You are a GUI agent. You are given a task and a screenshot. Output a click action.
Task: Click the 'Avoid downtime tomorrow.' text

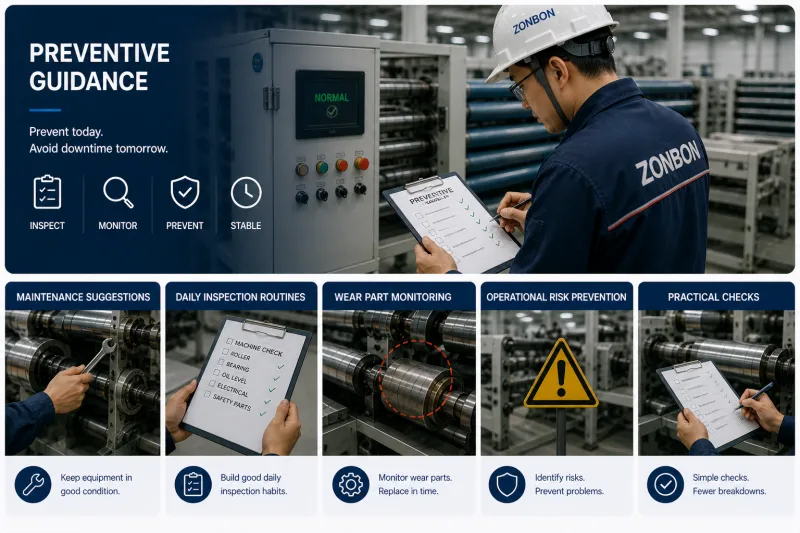click(x=98, y=148)
